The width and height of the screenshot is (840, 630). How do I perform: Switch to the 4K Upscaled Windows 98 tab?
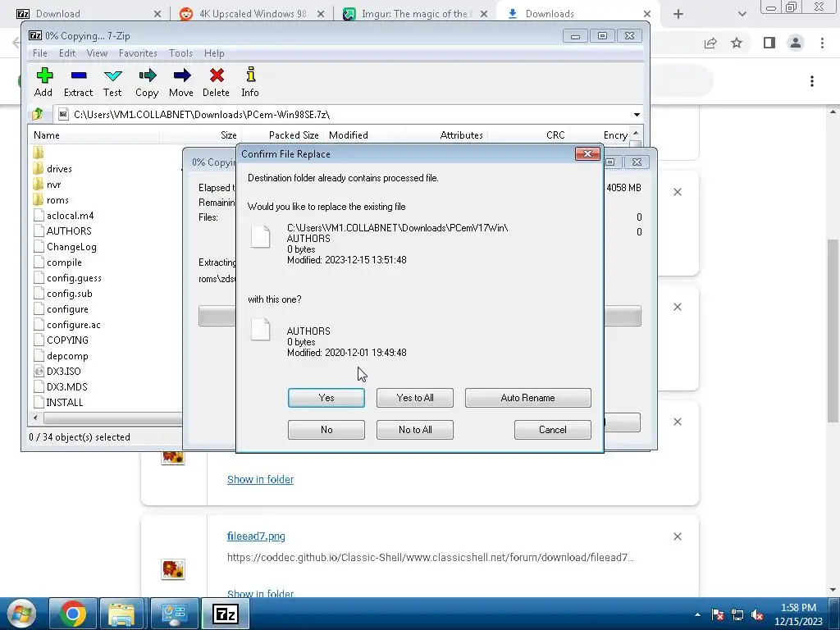(252, 14)
